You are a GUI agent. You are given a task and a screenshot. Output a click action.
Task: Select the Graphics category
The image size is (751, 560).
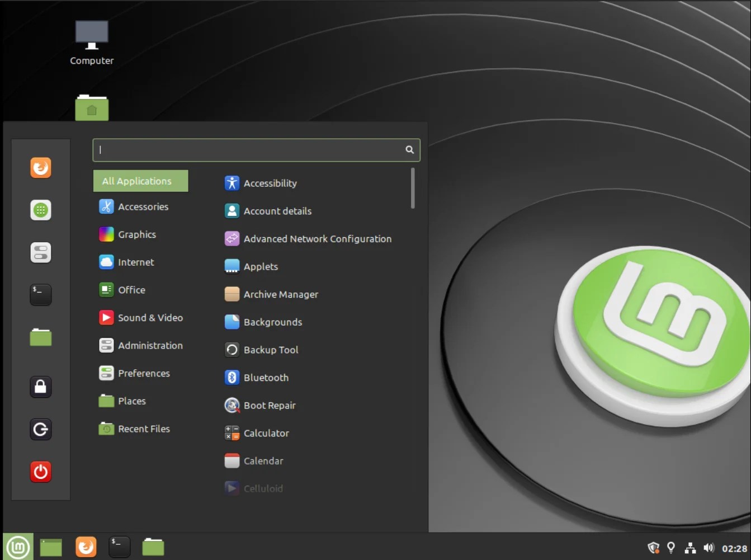point(137,234)
